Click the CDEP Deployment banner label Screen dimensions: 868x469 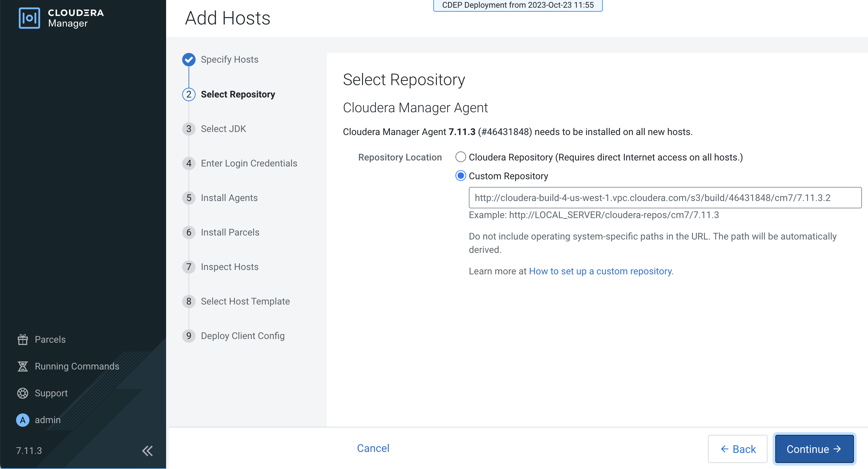pyautogui.click(x=518, y=5)
